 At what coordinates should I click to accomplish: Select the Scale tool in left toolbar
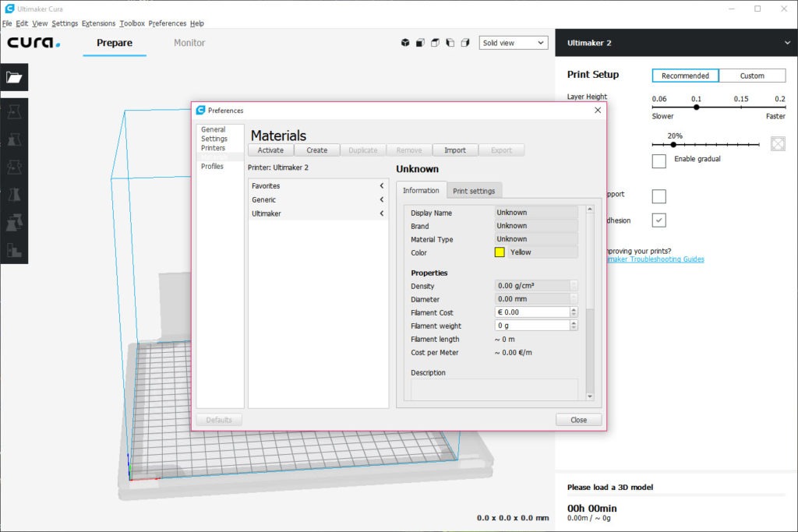tap(14, 140)
